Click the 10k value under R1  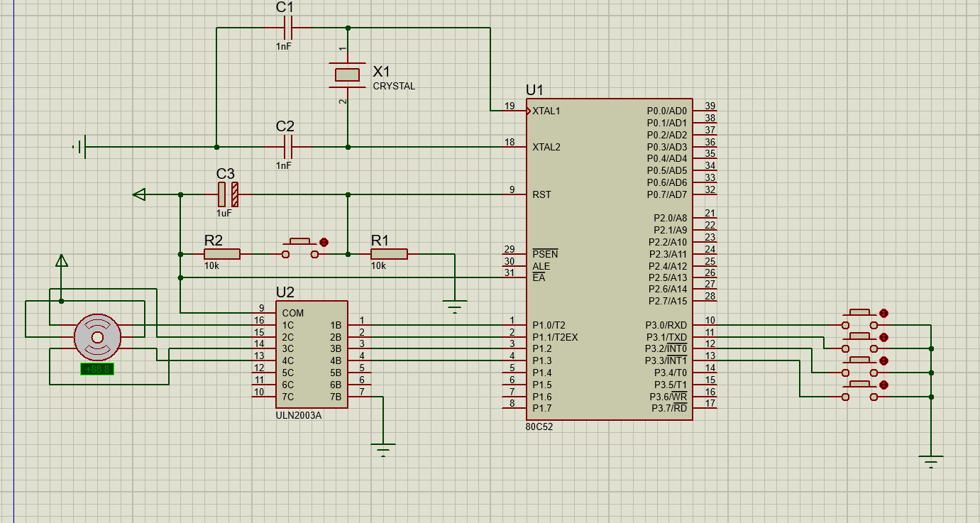pyautogui.click(x=378, y=266)
